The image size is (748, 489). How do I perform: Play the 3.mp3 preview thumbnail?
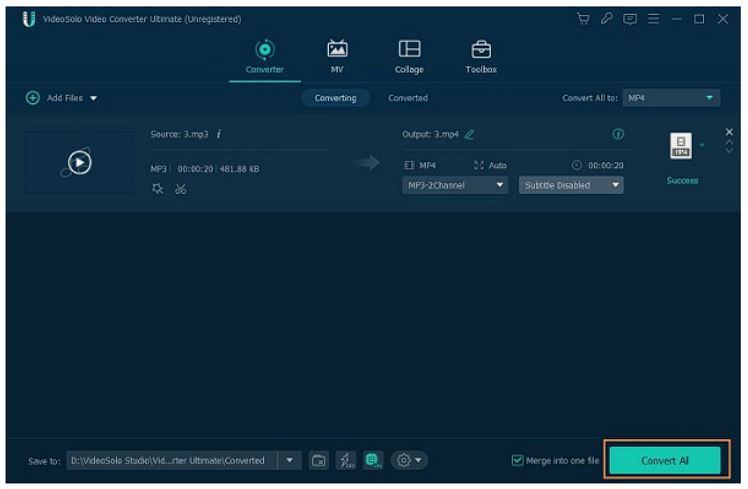(x=79, y=163)
